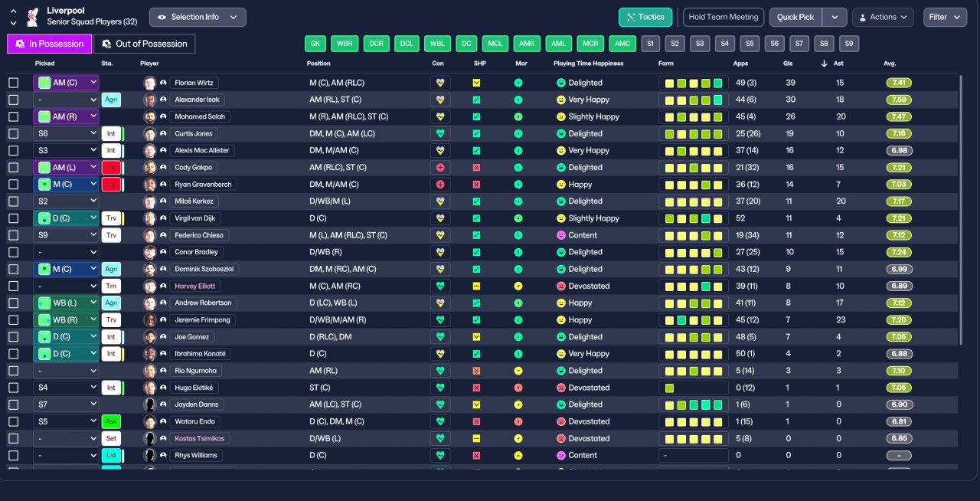Click Alexander Isak's 7.59 average rating pill
The width and height of the screenshot is (980, 501).
click(899, 100)
